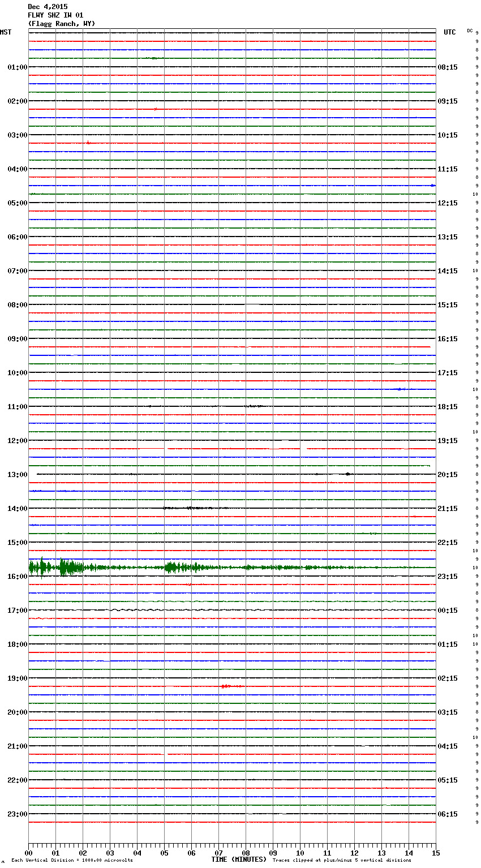Screen dimensions: 481x868
Task: Select the 09:00 MST row label
Action: coord(17,339)
